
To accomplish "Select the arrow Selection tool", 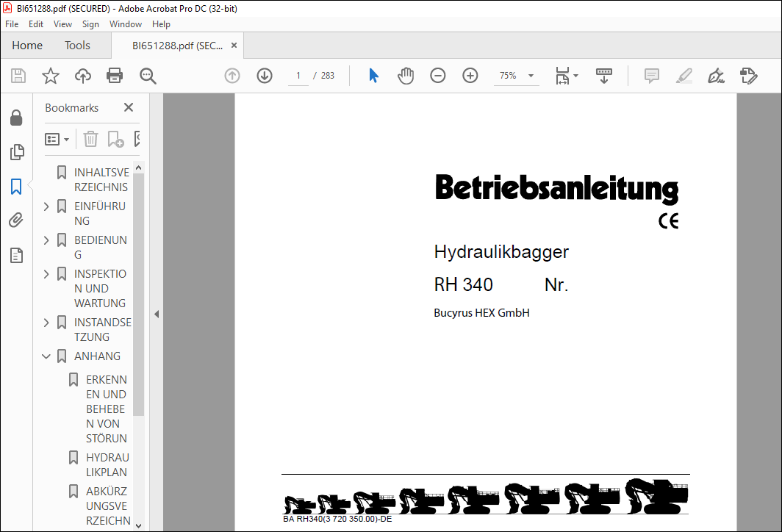I will [x=373, y=76].
